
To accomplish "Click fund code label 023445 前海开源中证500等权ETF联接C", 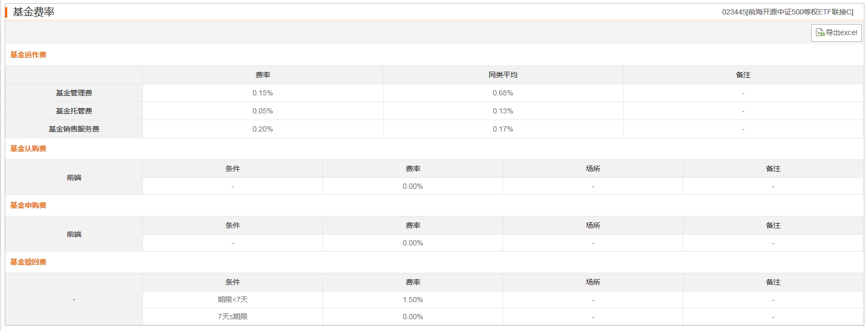I will [787, 12].
